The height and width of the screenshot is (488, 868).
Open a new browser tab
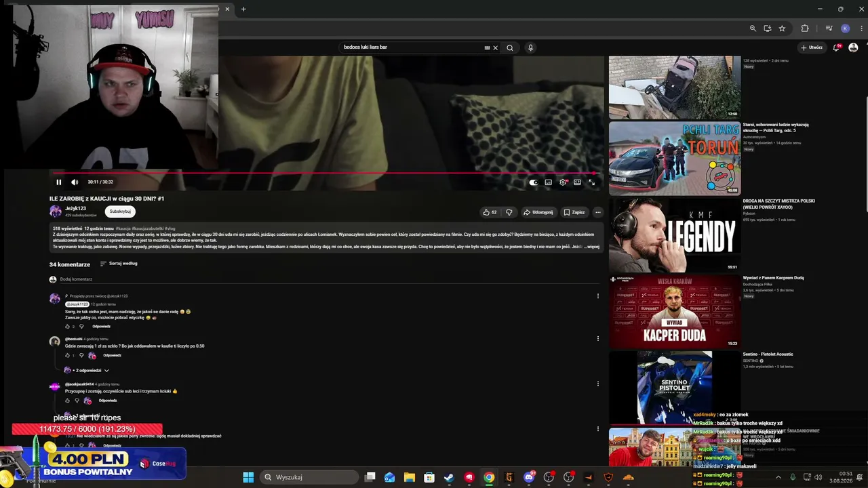click(243, 9)
